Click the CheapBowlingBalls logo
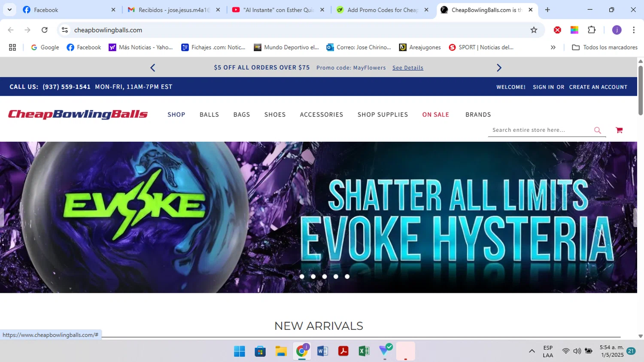 [78, 114]
